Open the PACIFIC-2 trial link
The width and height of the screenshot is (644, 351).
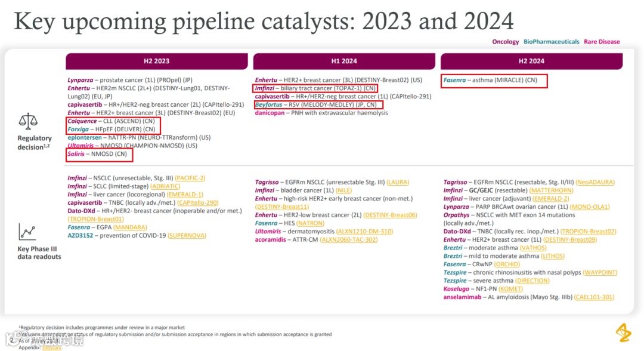click(x=190, y=178)
